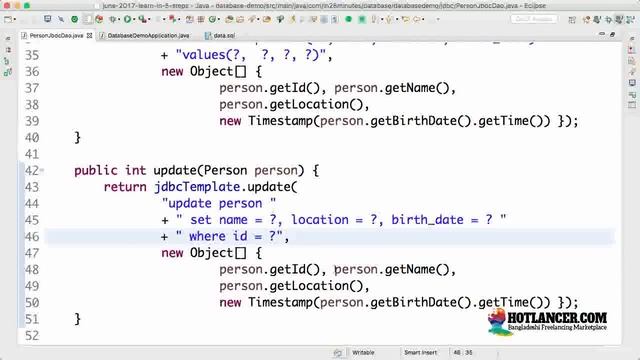Image resolution: width=640 pixels, height=360 pixels.
Task: Click "birth_date" in the line 45 string
Action: [x=427, y=220]
